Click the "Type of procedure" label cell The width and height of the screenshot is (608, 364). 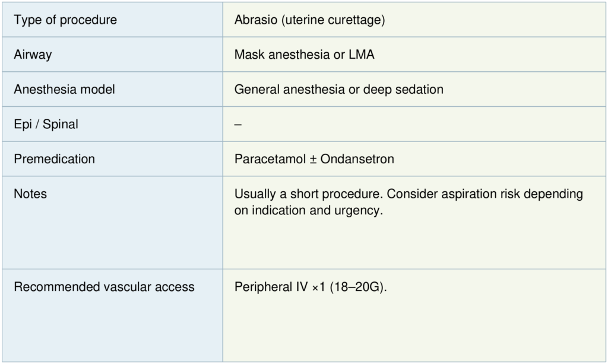65,20
